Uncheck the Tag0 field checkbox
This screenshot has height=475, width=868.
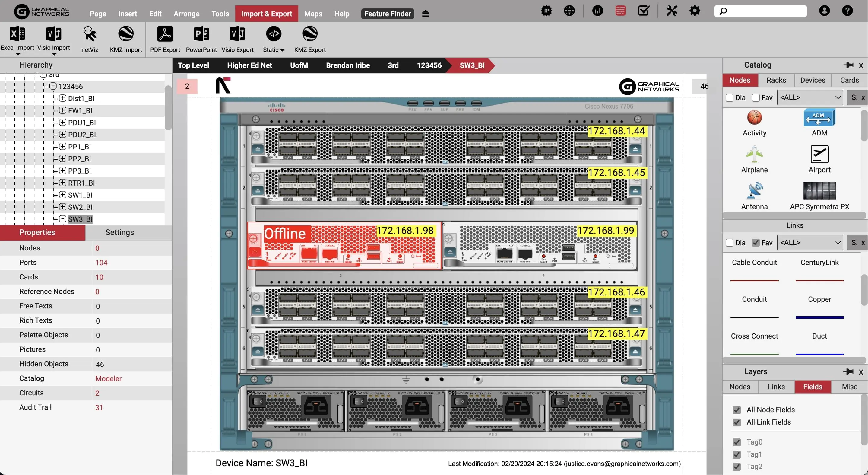[x=737, y=442]
